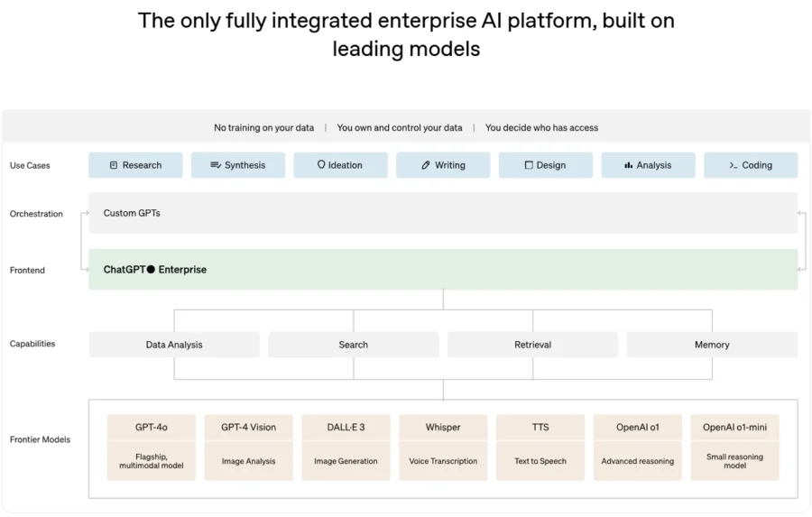Image resolution: width=812 pixels, height=517 pixels.
Task: Click the TTS model title
Action: (x=540, y=428)
